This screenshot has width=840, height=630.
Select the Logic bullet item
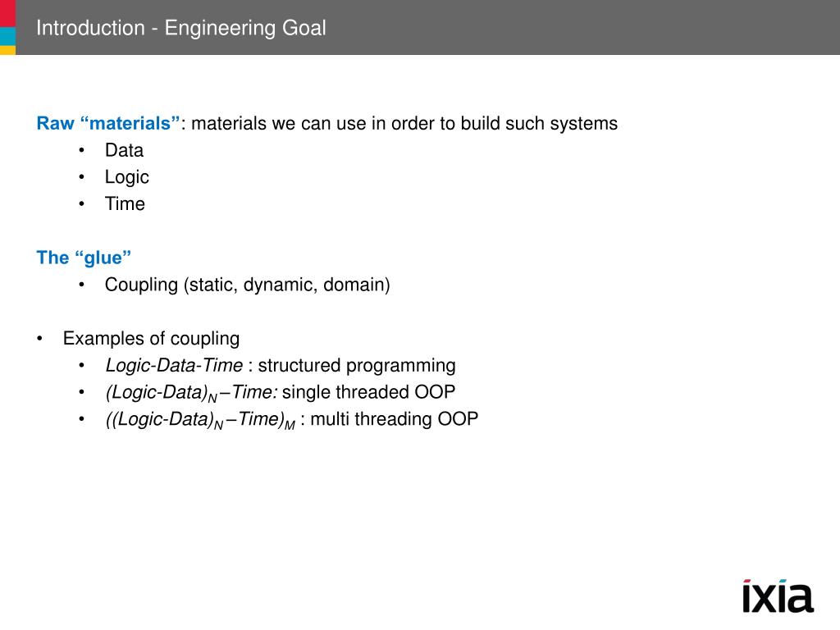[127, 177]
